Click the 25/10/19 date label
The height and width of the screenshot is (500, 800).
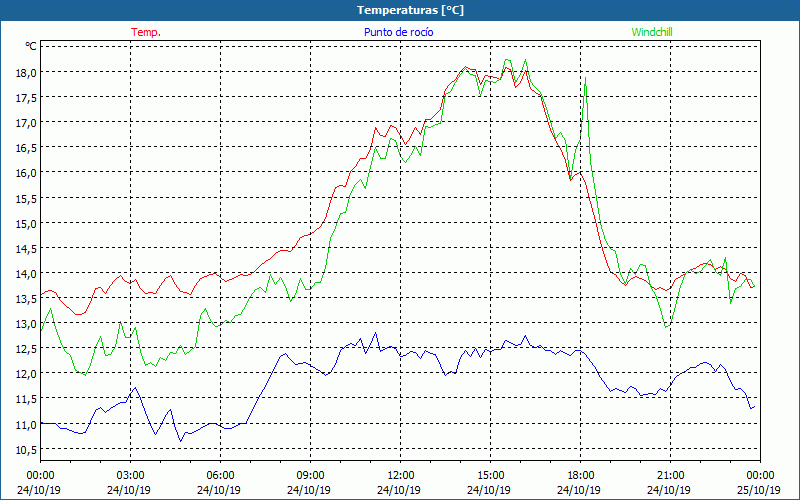tap(760, 490)
